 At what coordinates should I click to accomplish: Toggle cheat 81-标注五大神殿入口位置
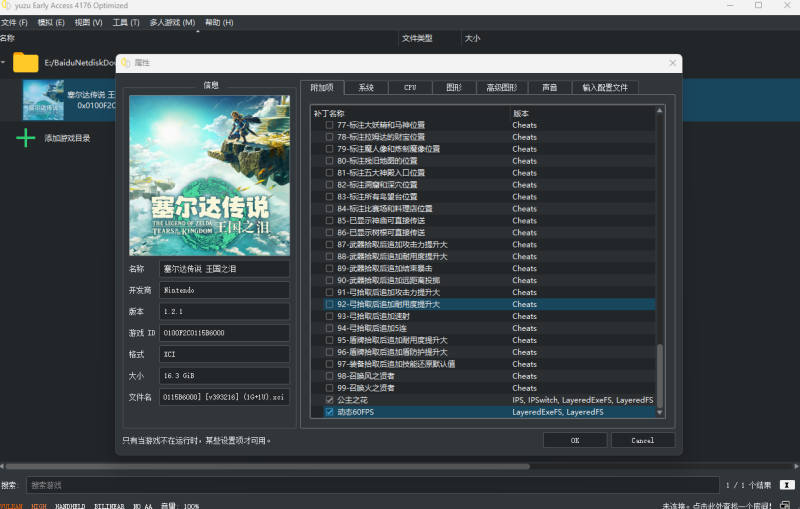click(329, 173)
